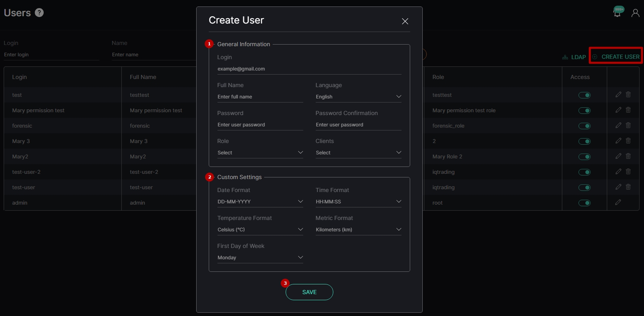Close the Create User dialog
This screenshot has height=316, width=644.
405,21
